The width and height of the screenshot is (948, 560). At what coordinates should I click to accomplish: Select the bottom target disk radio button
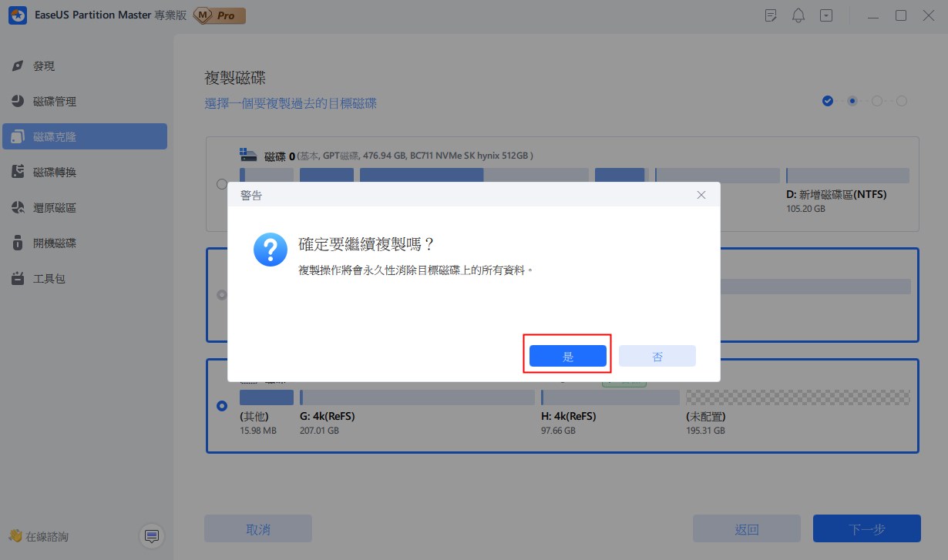pos(222,406)
